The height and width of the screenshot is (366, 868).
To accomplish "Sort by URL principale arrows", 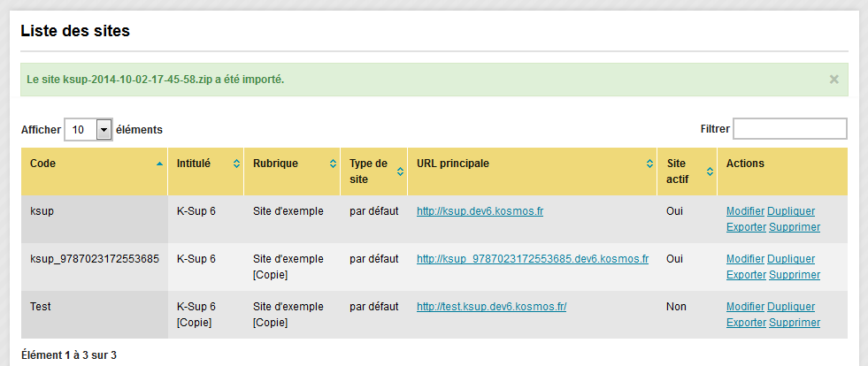I will tap(649, 164).
